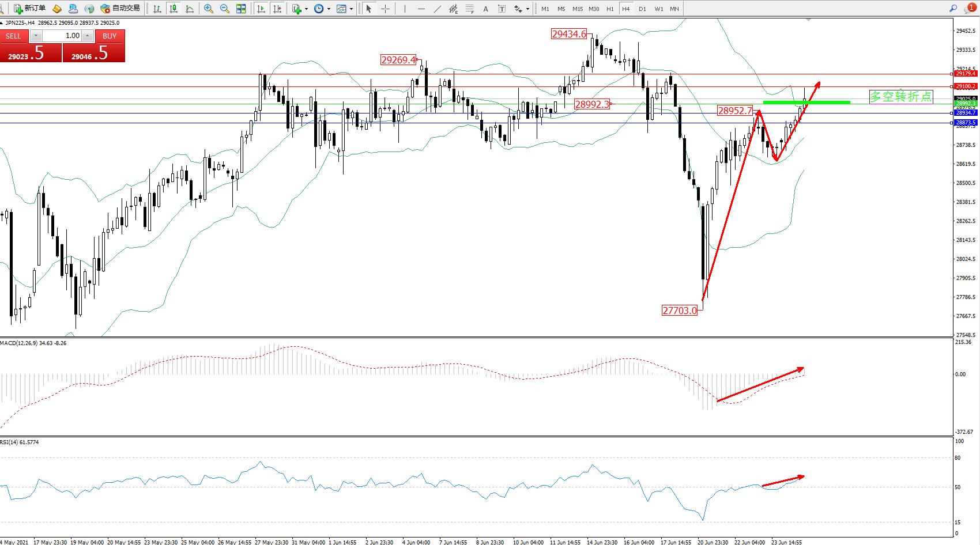Click the zoom in magnifier icon
The height and width of the screenshot is (545, 980).
(209, 9)
